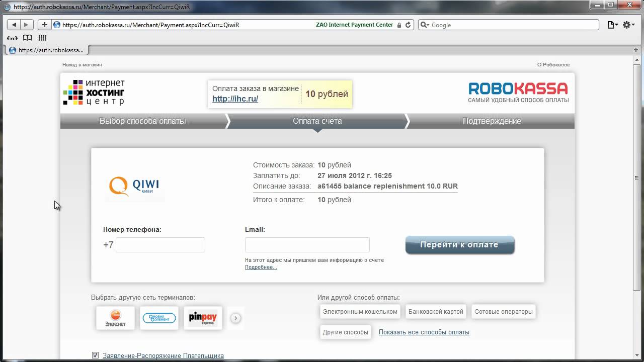Show more terminal networks with the arrow
Viewport: 644px width, 362px height.
[235, 318]
